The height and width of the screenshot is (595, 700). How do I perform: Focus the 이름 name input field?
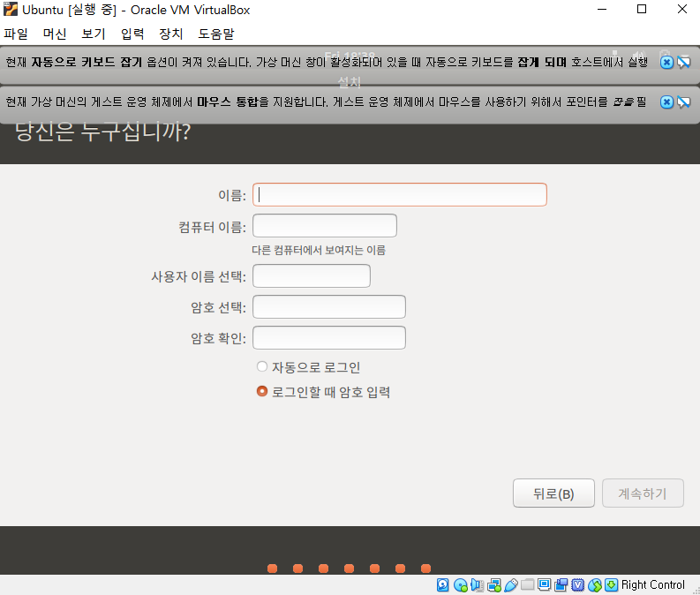tap(400, 194)
